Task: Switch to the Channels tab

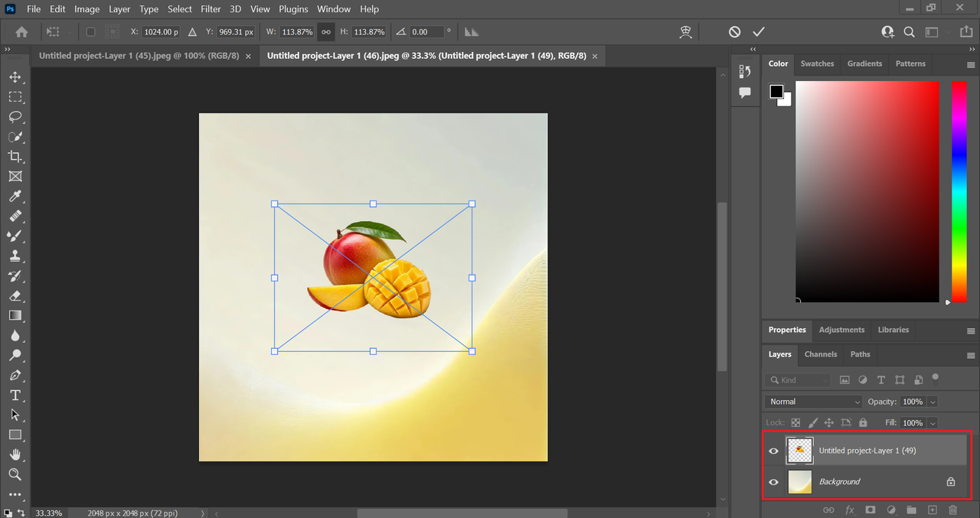Action: pyautogui.click(x=820, y=354)
